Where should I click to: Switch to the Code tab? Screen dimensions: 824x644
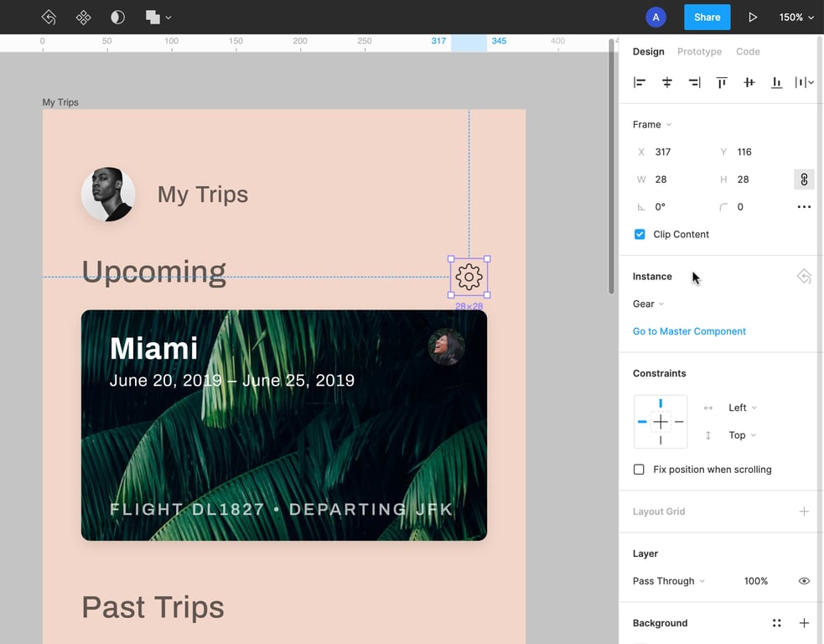pyautogui.click(x=748, y=52)
